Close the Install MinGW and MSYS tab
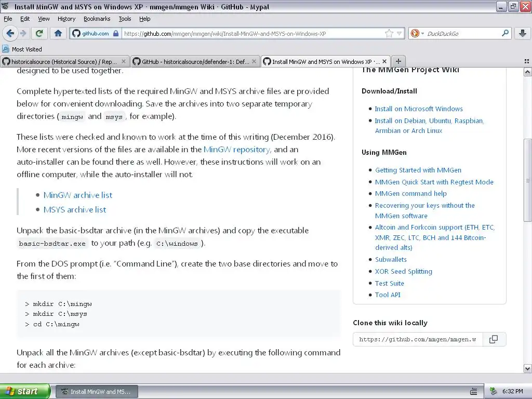Screen dimensions: 532x399 point(384,61)
